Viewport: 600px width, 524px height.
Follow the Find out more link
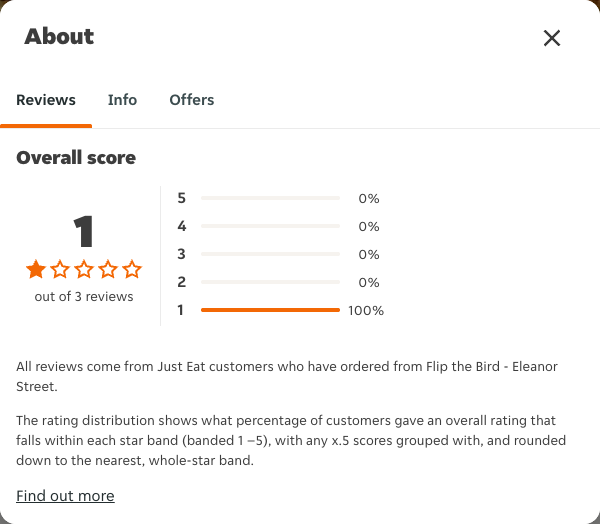(65, 496)
